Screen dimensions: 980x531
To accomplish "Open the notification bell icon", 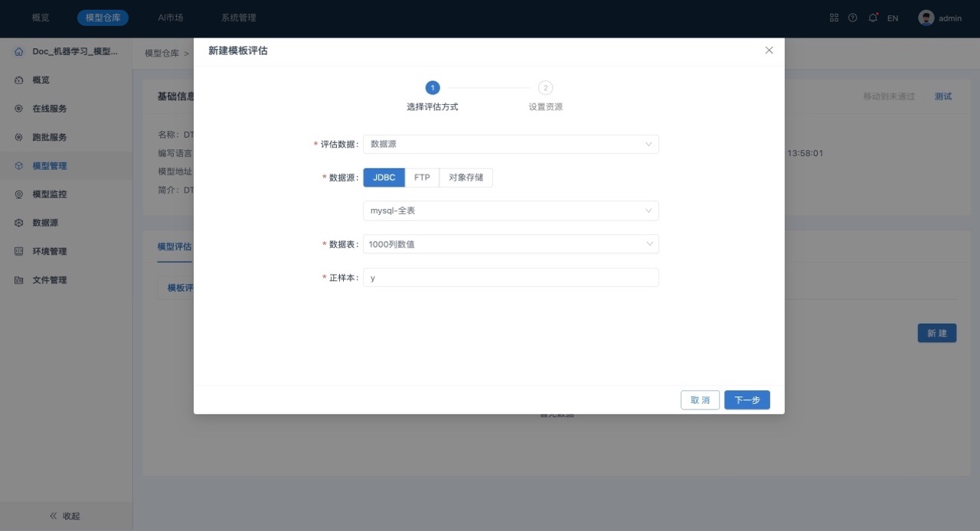I will click(873, 18).
